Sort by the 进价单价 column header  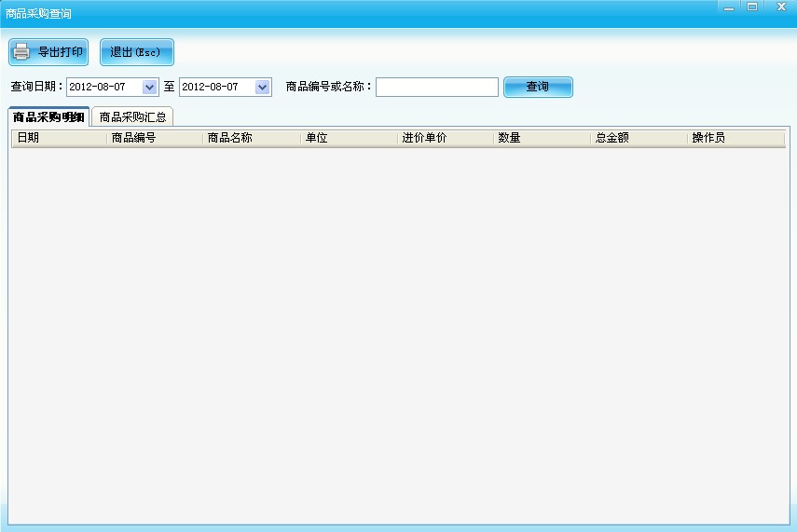point(446,138)
